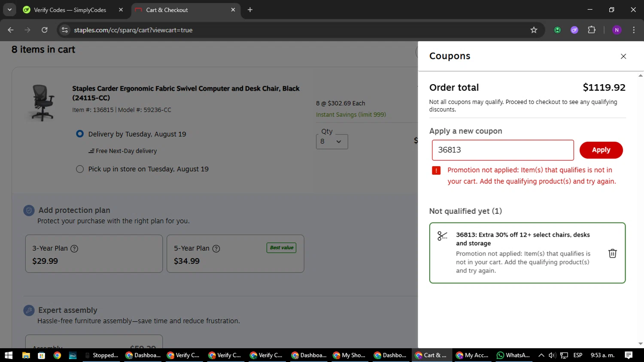Open help info for 5-Year Plan
The height and width of the screenshot is (362, 644).
click(x=216, y=249)
